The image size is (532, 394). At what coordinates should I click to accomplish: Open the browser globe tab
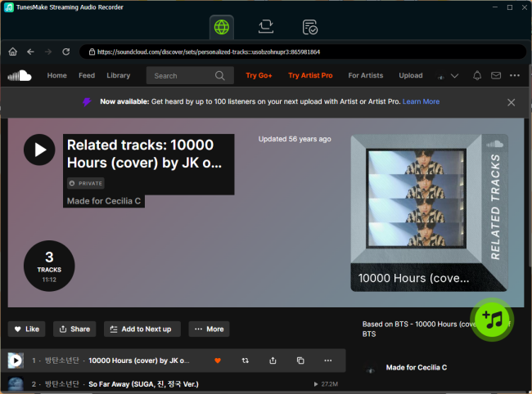[222, 27]
